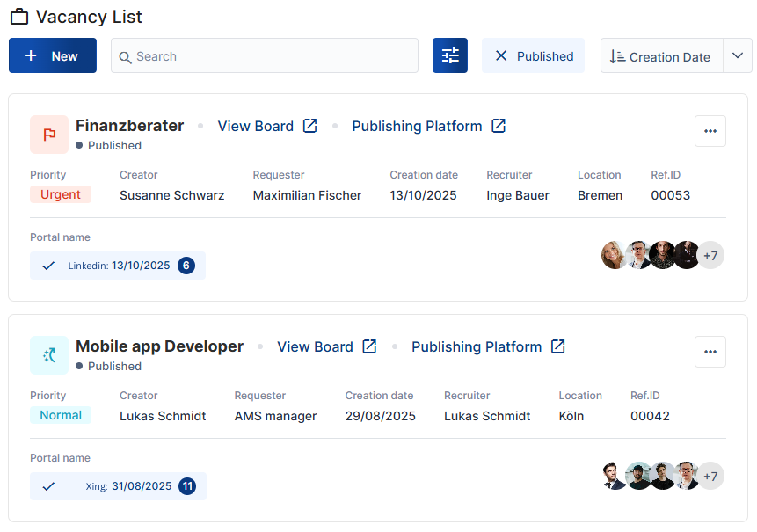
Task: Open external link icon after Finanzberater Publishing Platform
Action: click(x=499, y=126)
